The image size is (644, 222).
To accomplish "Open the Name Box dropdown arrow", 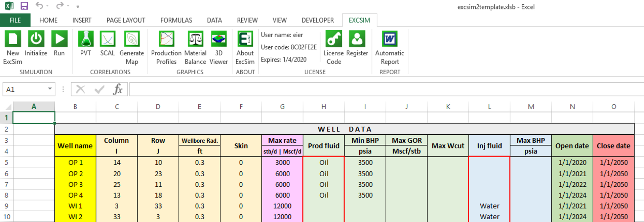I will pos(50,89).
